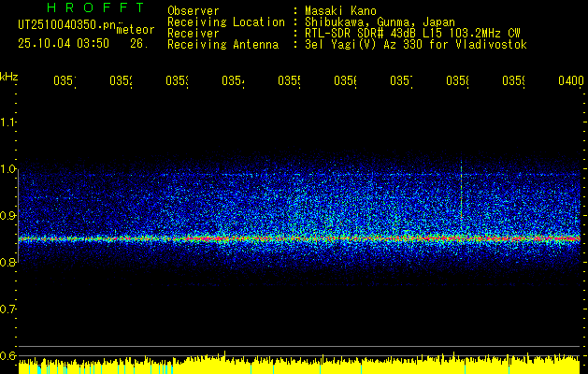Select the filename UT2510040350 text
This screenshot has height=374, width=588.
[66, 24]
